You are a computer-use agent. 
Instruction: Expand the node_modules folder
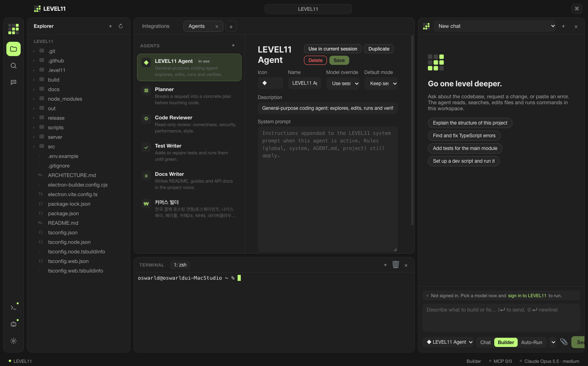coord(78,99)
